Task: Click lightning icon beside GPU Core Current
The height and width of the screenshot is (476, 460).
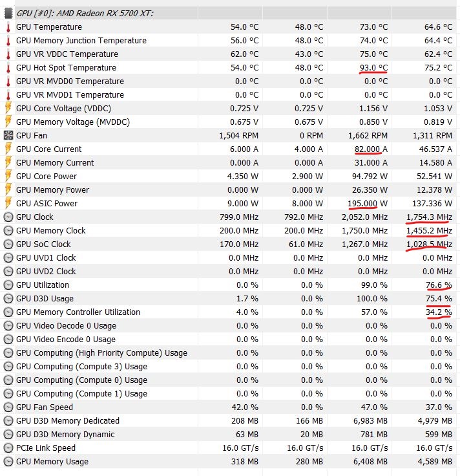Action: pos(8,149)
